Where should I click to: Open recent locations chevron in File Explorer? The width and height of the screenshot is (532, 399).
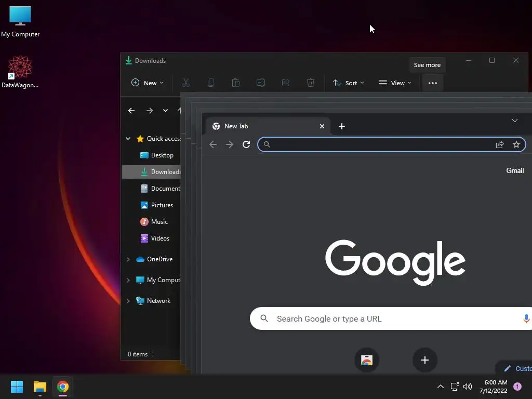pos(165,111)
